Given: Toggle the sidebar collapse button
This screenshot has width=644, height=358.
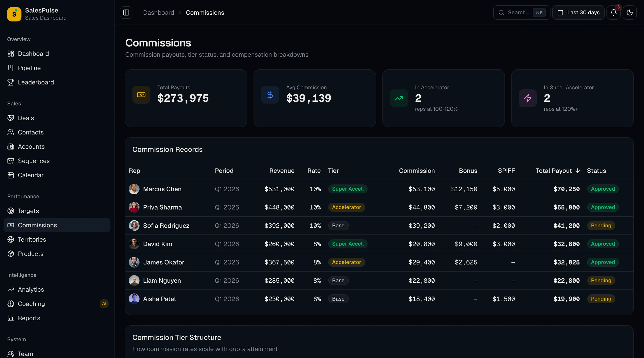Looking at the screenshot, I should click(126, 12).
